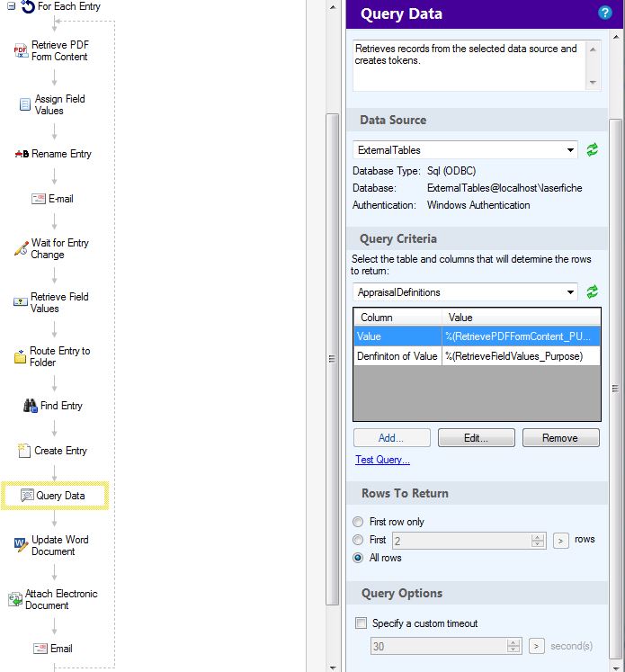Click the Remove criteria button

pos(560,437)
